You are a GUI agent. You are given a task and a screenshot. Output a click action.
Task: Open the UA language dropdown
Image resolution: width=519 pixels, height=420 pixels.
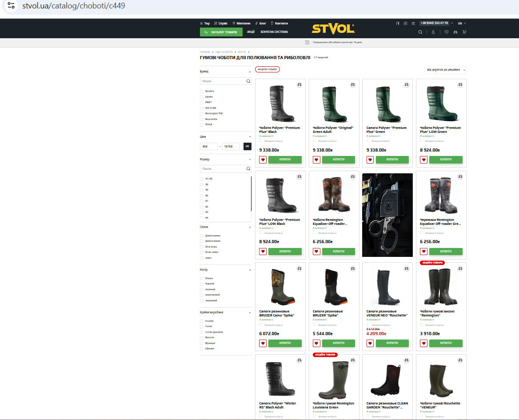(462, 23)
